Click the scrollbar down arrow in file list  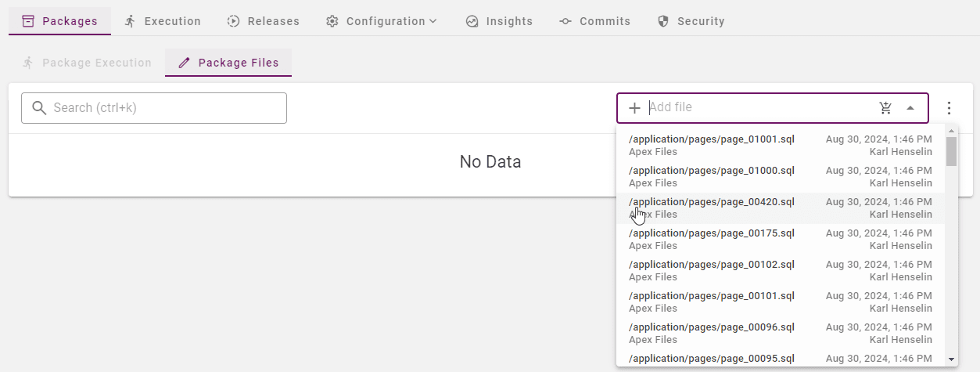click(951, 359)
